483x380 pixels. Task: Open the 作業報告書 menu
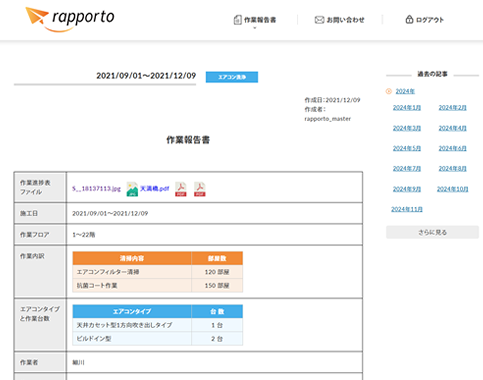(255, 20)
